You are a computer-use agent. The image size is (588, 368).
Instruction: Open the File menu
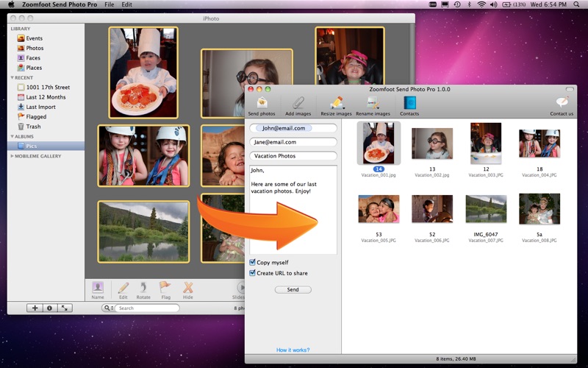click(110, 4)
